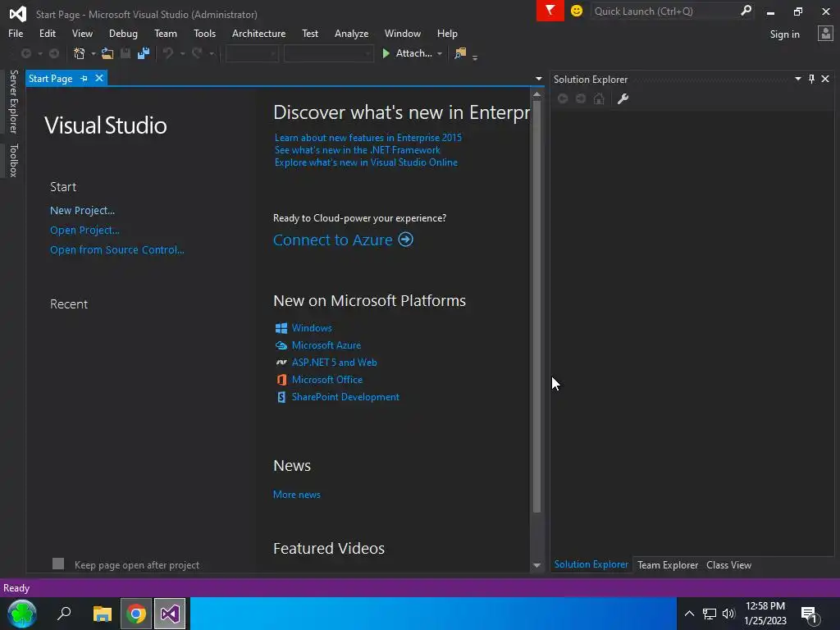Switch to the Class View tab
This screenshot has width=840, height=630.
(728, 564)
